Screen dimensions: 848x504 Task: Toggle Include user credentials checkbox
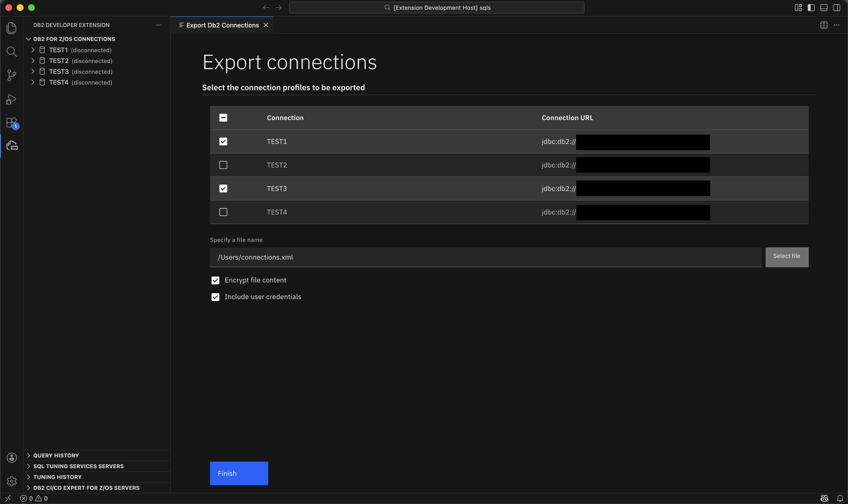click(x=215, y=297)
